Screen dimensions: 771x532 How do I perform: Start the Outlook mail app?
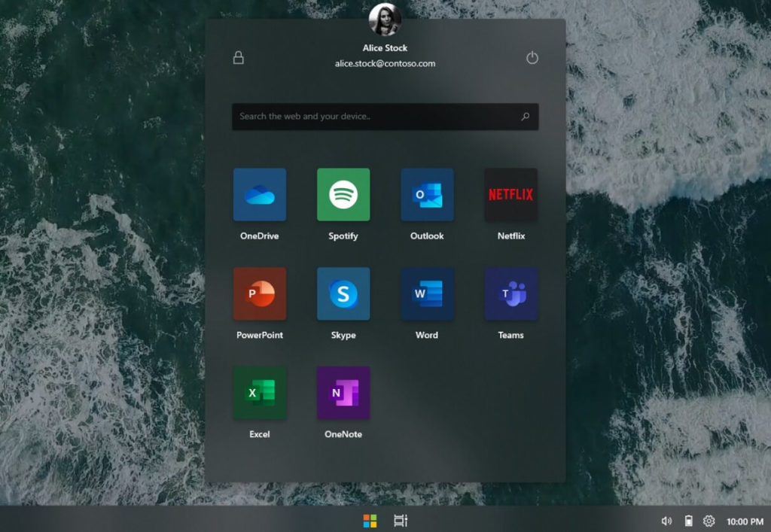click(x=426, y=194)
